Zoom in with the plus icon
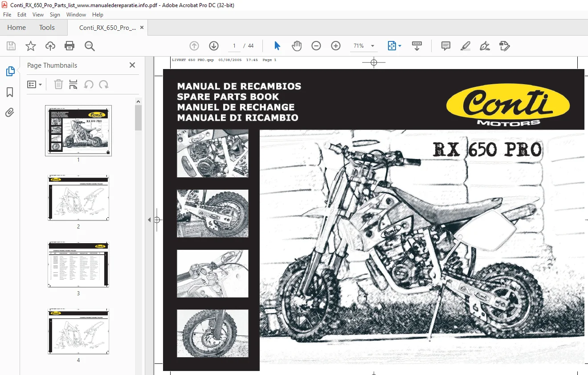 click(336, 46)
